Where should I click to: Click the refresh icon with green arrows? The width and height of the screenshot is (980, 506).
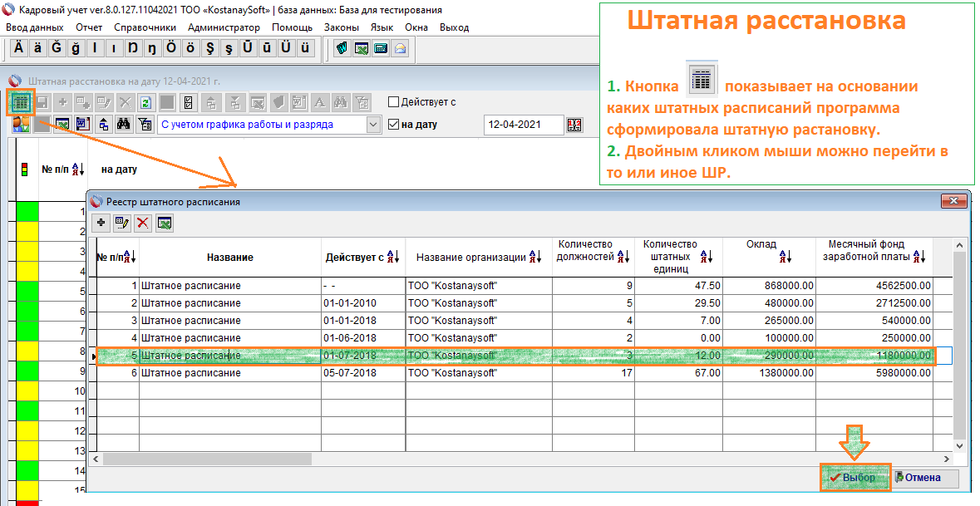(x=145, y=102)
